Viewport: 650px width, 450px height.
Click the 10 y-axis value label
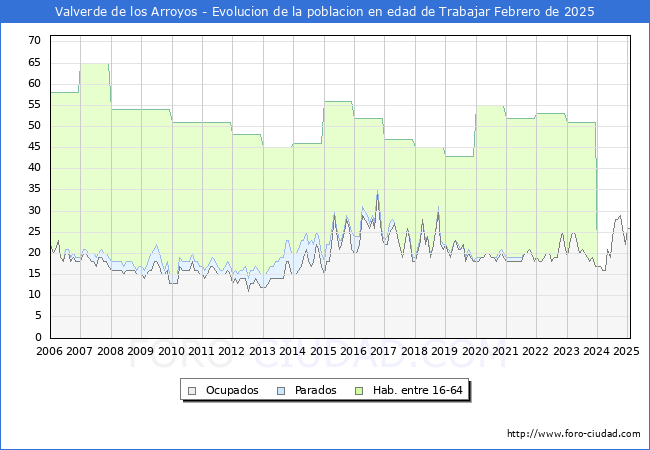(x=34, y=295)
